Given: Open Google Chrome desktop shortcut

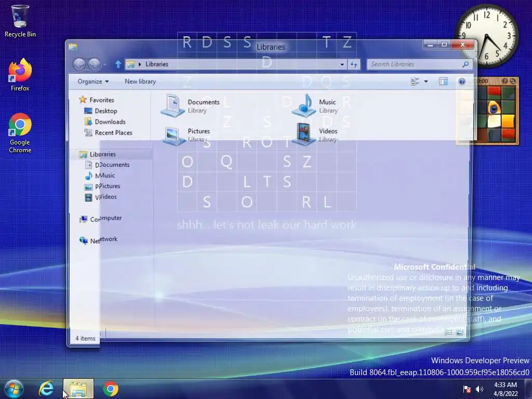Looking at the screenshot, I should (x=20, y=133).
